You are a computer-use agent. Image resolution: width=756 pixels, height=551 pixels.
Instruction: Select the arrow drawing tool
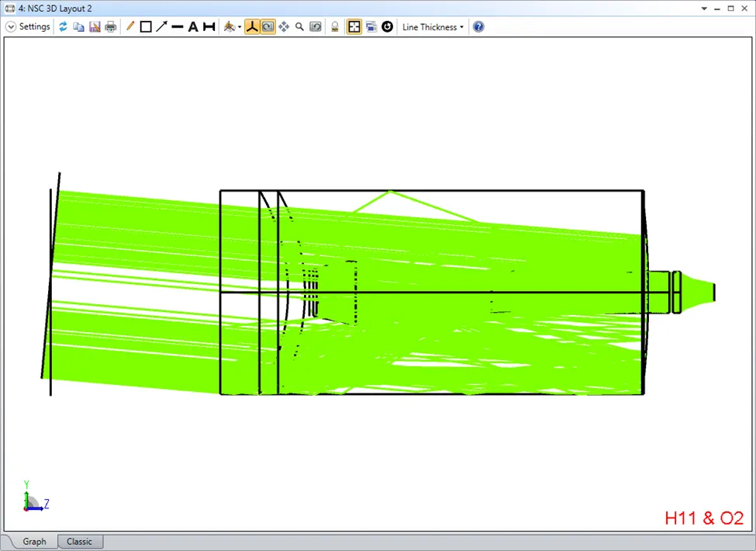[161, 26]
